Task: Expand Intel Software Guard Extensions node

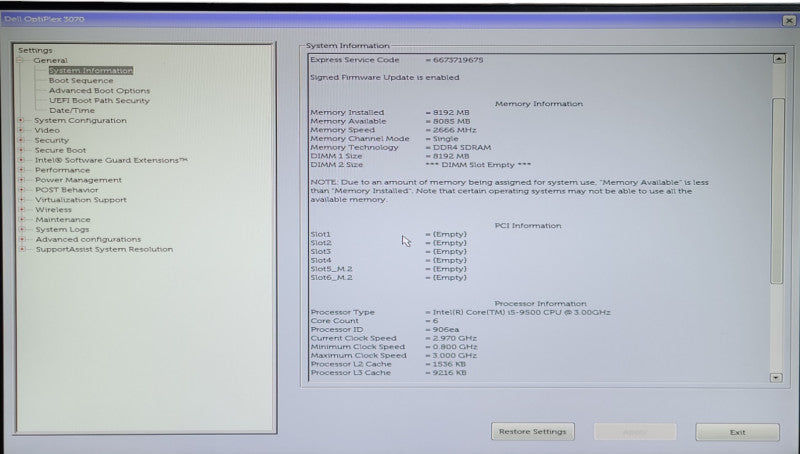Action: pos(21,160)
